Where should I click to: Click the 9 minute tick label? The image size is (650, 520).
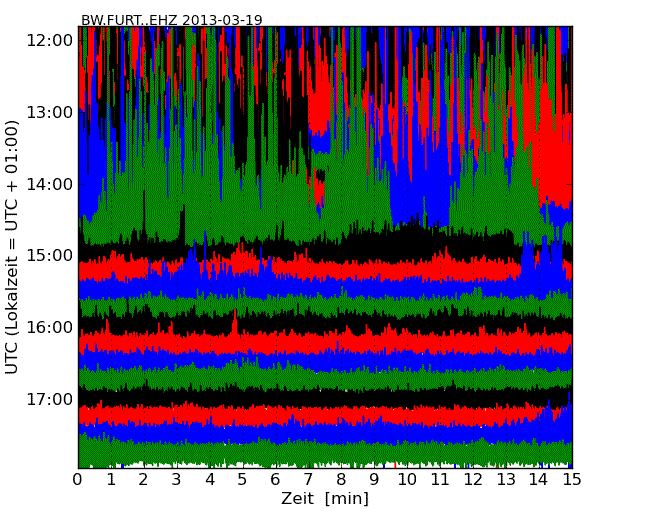click(x=374, y=480)
